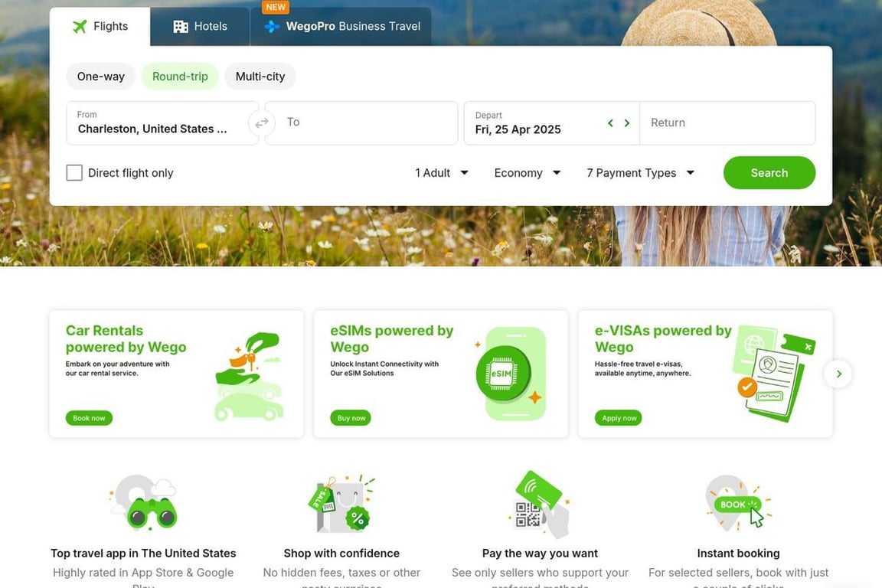The width and height of the screenshot is (882, 588).
Task: Click the BOOK instant booking icon
Action: [x=738, y=502]
